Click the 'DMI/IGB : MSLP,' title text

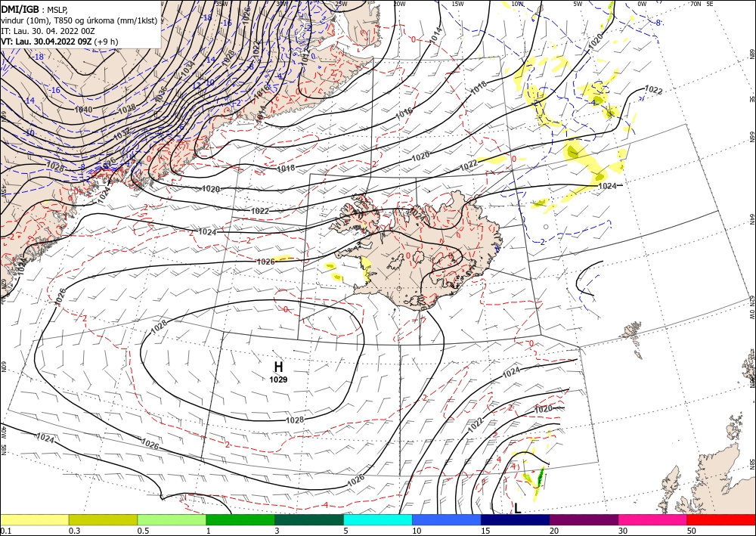35,8
